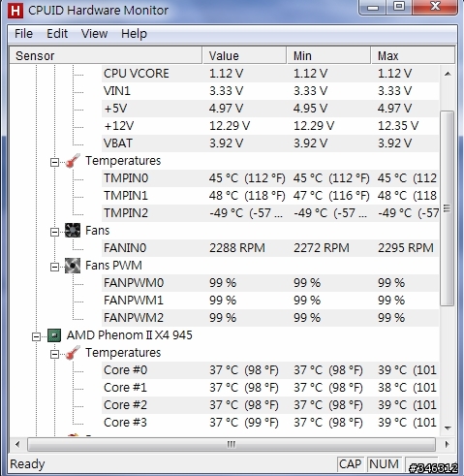The height and width of the screenshot is (476, 464).
Task: Click the 12.35 V max value
Action: coord(398,126)
